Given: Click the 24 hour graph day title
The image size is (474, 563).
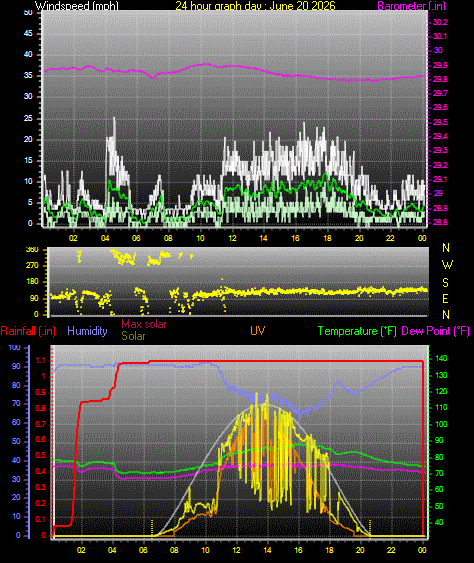Looking at the screenshot, I should click(255, 5).
